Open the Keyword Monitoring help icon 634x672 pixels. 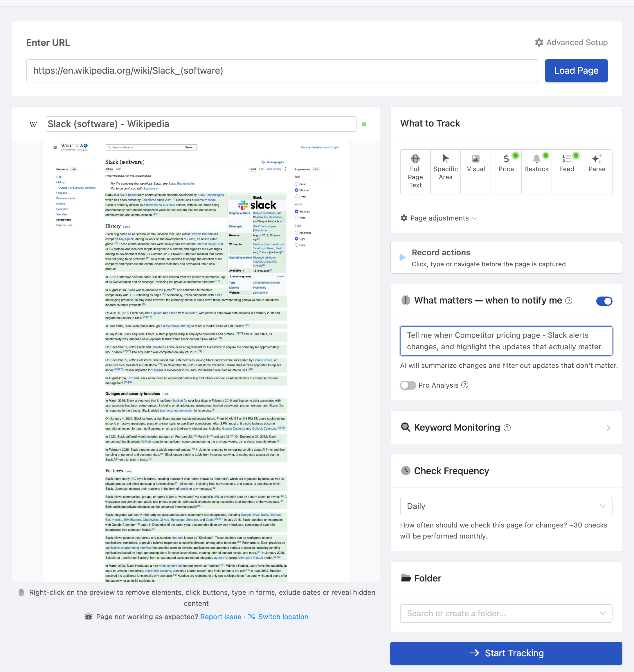(x=507, y=428)
